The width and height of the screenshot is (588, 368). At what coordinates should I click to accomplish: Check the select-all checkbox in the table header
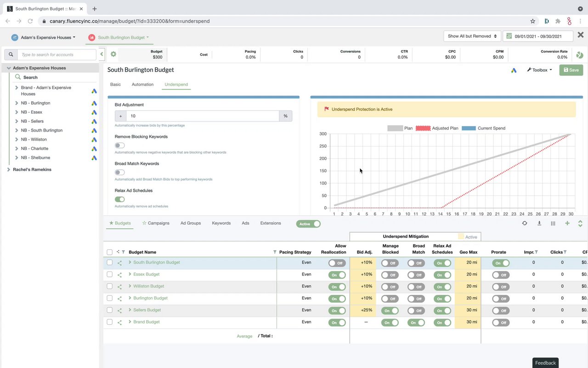(x=109, y=252)
